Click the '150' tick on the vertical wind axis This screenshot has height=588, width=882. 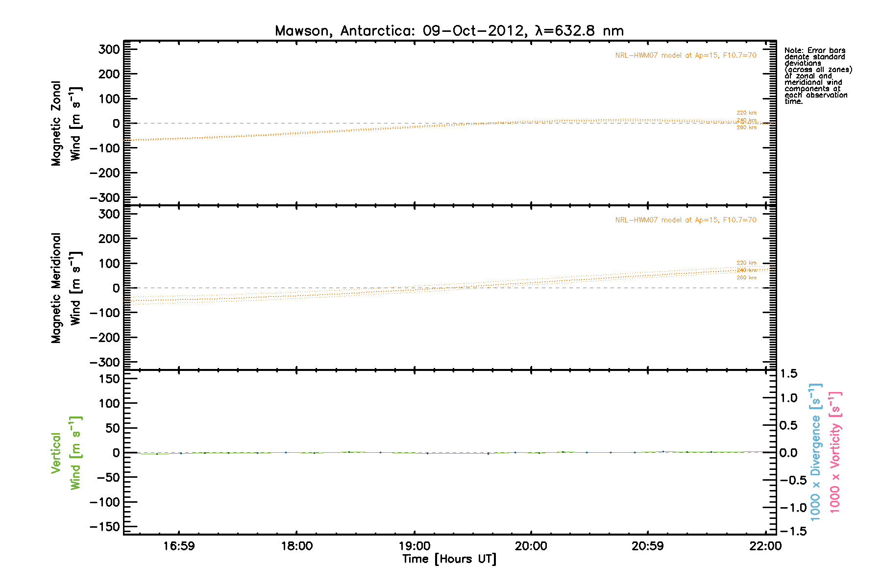(x=109, y=379)
